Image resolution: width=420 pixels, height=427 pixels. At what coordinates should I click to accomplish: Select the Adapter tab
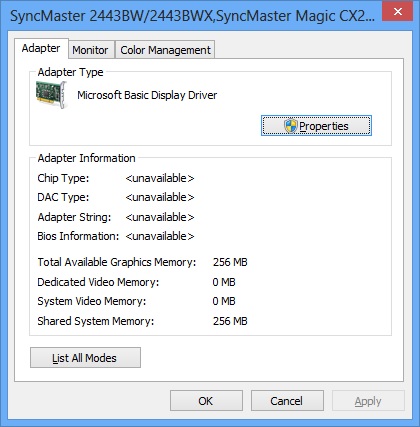pos(41,48)
